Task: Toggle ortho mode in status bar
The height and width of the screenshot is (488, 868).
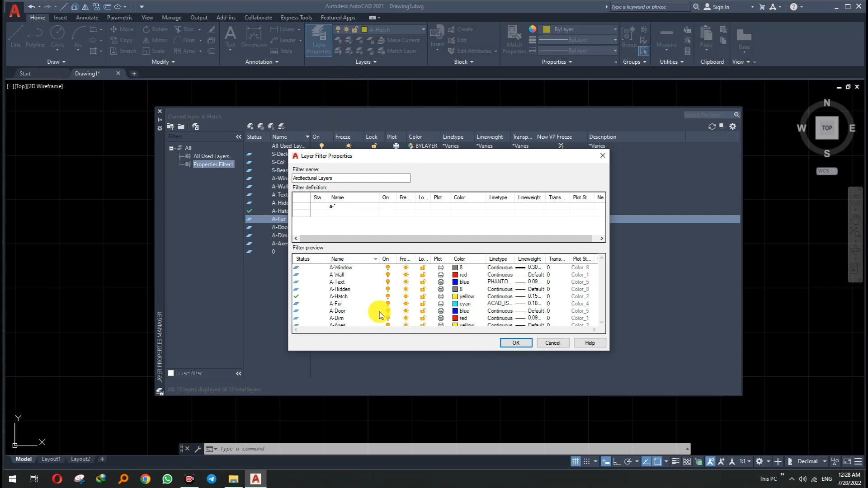Action: point(616,461)
